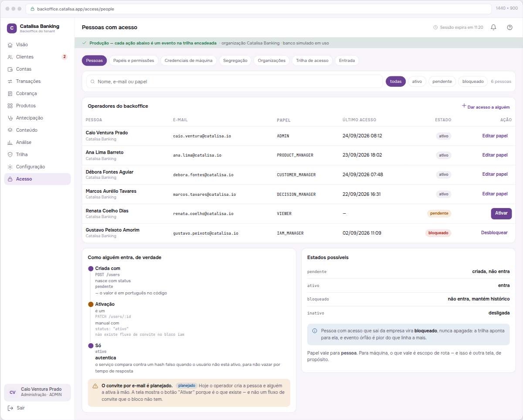
Task: Edit role for Ana Lima Barreto
Action: pyautogui.click(x=495, y=155)
